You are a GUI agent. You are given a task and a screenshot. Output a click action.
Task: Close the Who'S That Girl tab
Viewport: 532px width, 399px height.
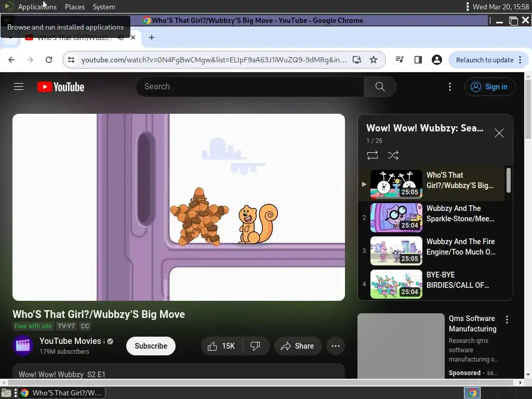point(133,37)
